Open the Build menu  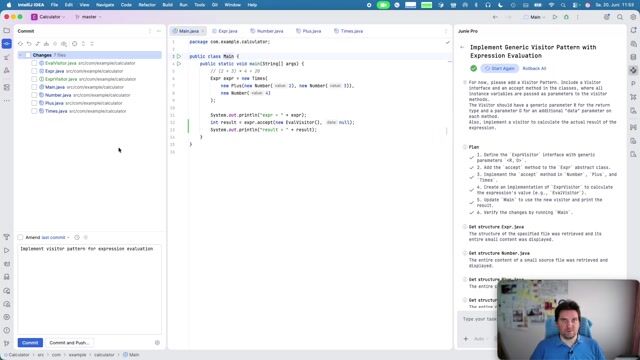(167, 5)
